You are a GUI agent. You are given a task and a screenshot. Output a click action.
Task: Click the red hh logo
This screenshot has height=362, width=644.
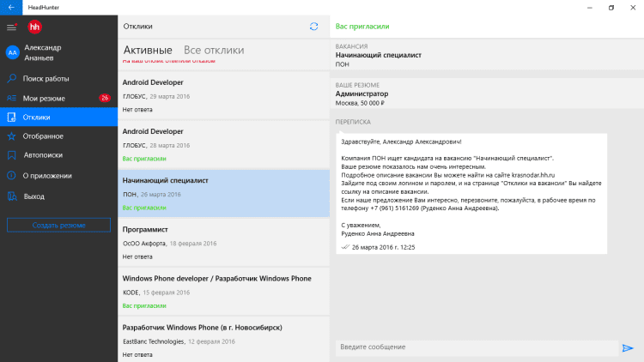coord(34,27)
